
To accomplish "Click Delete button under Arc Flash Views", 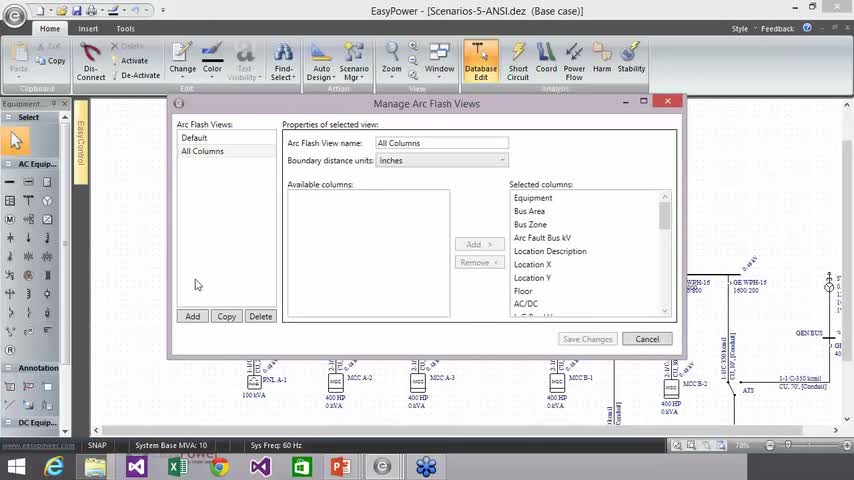I will (260, 316).
